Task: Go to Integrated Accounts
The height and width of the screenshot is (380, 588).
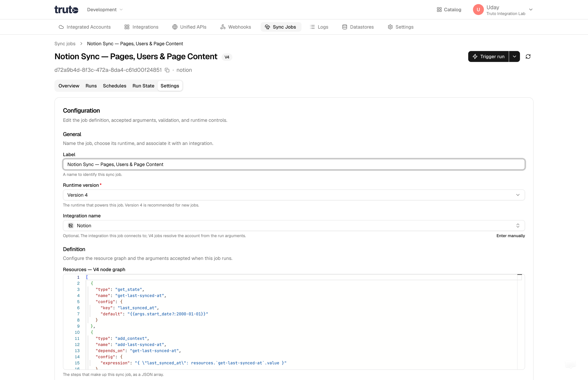Action: [85, 27]
